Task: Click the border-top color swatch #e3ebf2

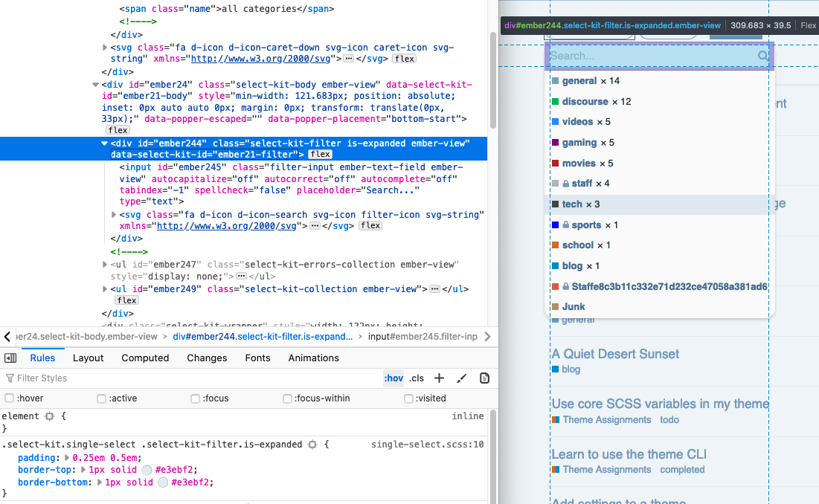Action: click(x=147, y=470)
